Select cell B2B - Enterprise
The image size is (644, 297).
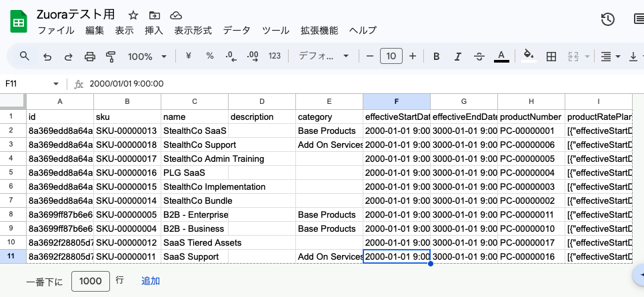pyautogui.click(x=195, y=214)
